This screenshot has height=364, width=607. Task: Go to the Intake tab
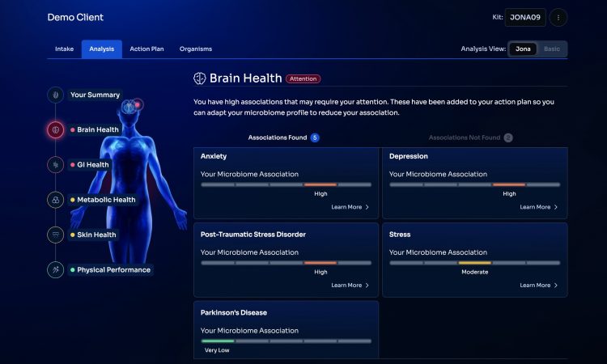click(64, 49)
